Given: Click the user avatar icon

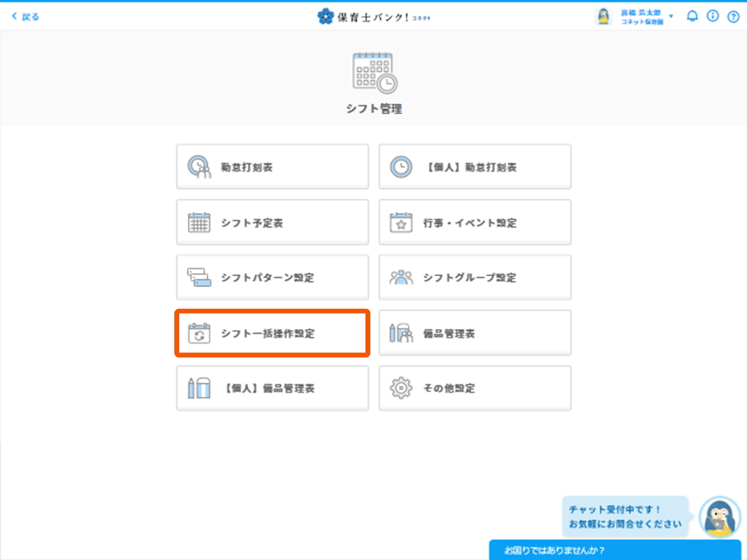Looking at the screenshot, I should (603, 17).
